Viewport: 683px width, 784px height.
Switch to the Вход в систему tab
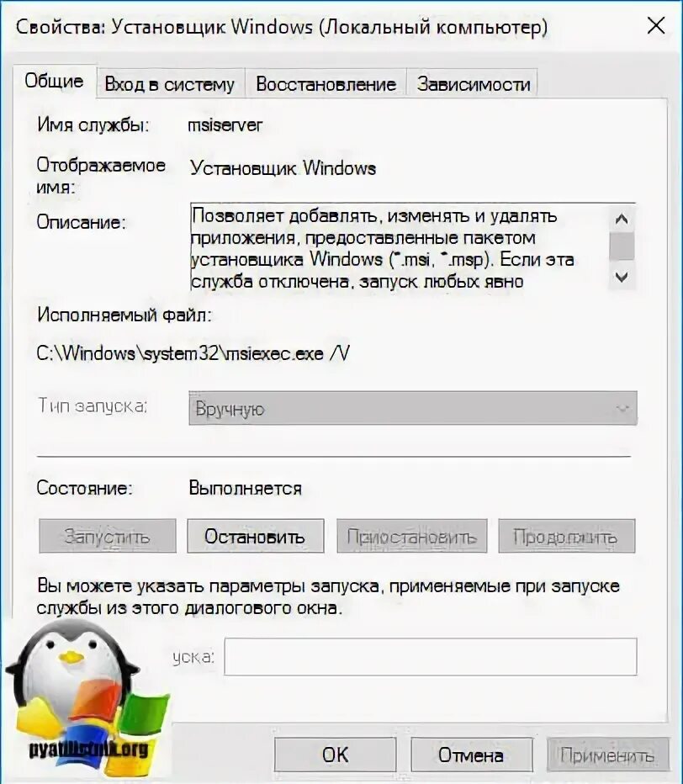click(170, 84)
